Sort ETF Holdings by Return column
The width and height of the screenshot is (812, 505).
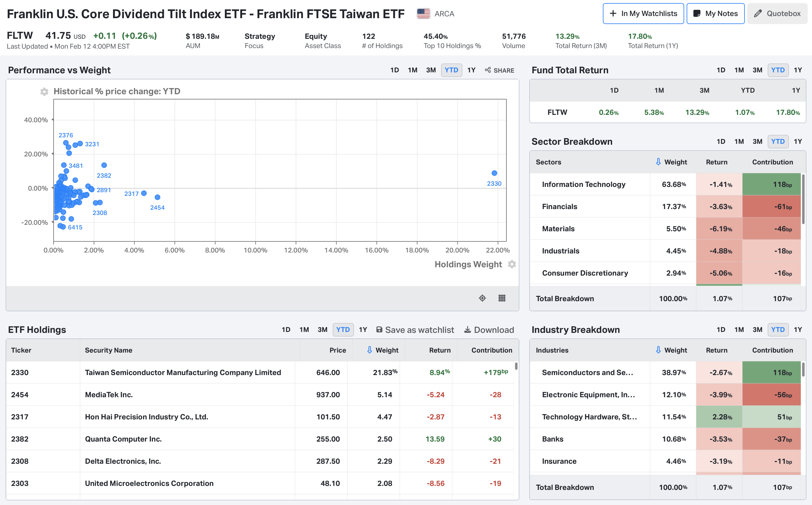click(x=440, y=350)
